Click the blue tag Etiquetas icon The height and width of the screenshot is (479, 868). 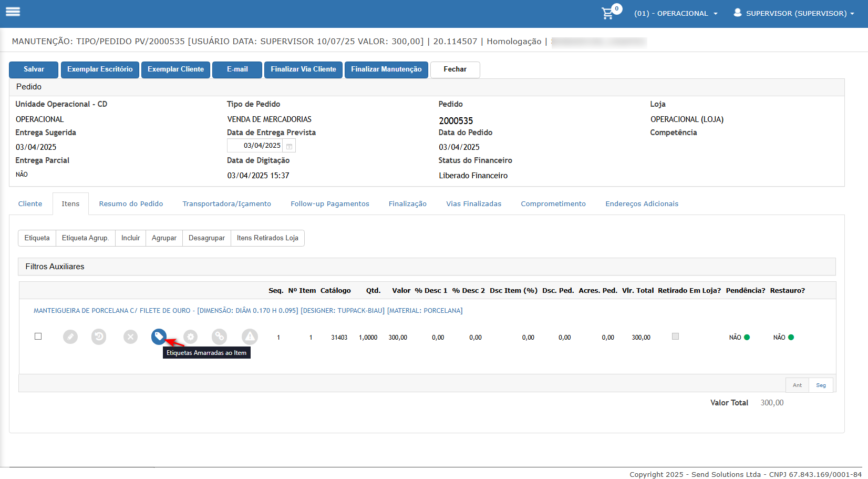point(159,337)
